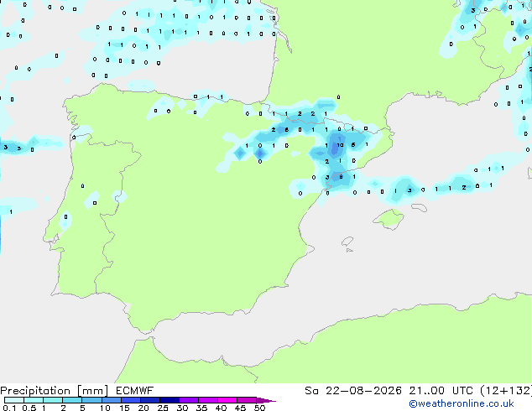Click the Menorca island outline
The image size is (532, 411).
pos(419,207)
